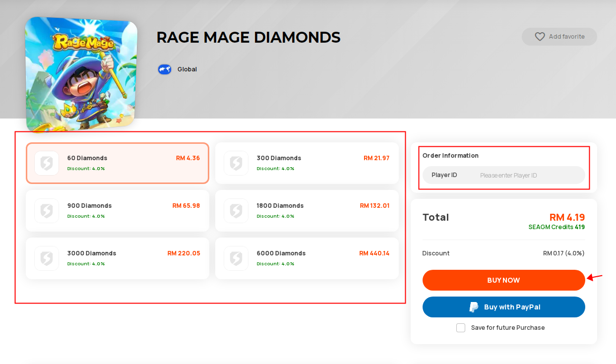Click the RM 0.17 (4.0%) discount value
616x364 pixels.
564,253
